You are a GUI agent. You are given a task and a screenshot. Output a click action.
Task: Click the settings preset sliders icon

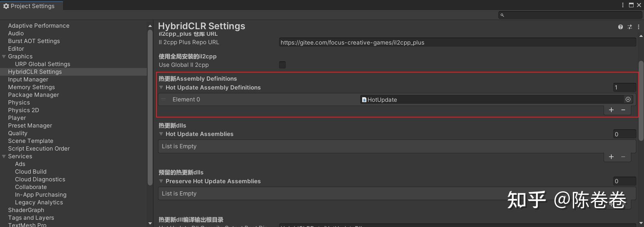[x=629, y=27]
